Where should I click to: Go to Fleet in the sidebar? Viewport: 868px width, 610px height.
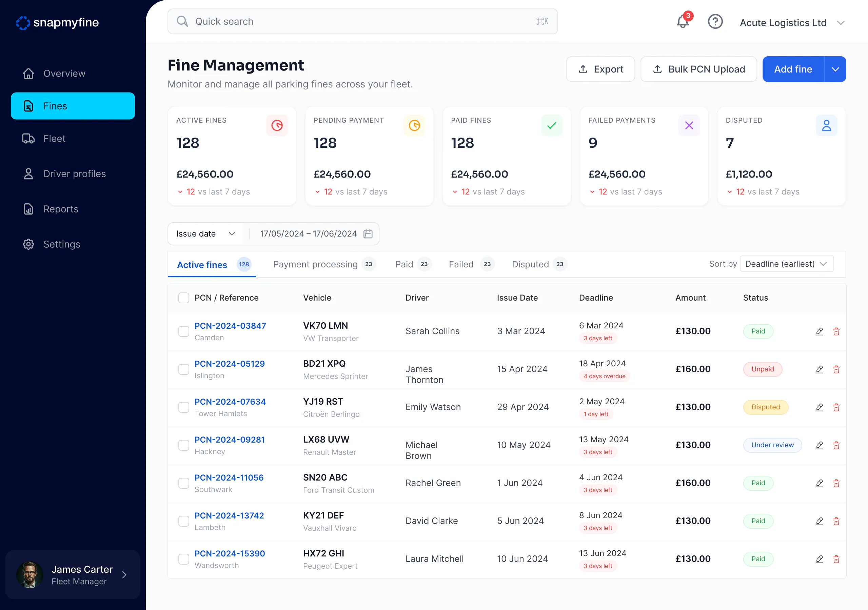pos(73,139)
